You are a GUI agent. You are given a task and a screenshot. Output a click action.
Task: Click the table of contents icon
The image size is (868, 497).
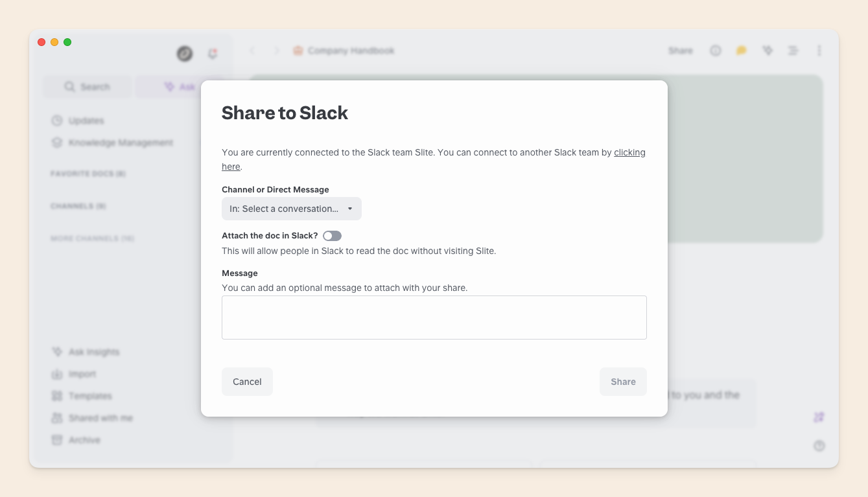click(793, 51)
